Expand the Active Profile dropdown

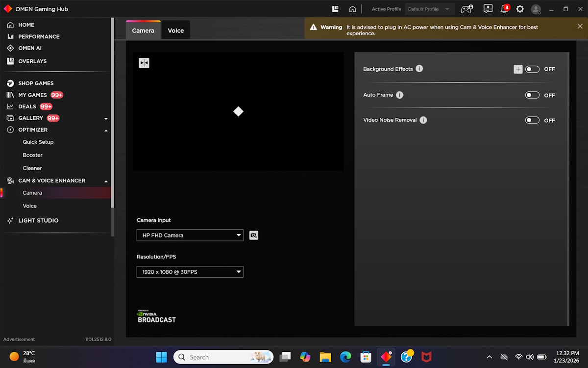click(429, 9)
